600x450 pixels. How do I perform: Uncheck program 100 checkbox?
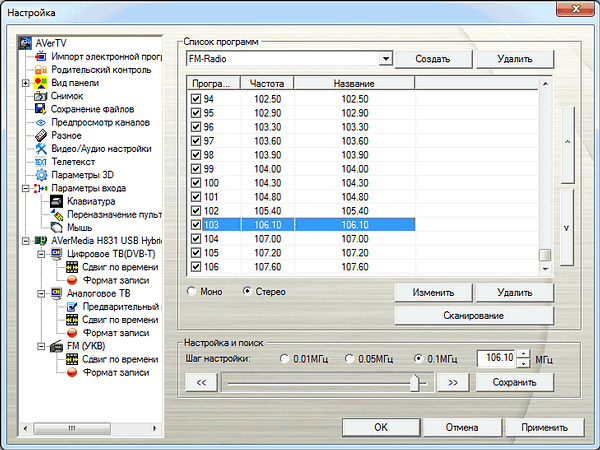[196, 183]
